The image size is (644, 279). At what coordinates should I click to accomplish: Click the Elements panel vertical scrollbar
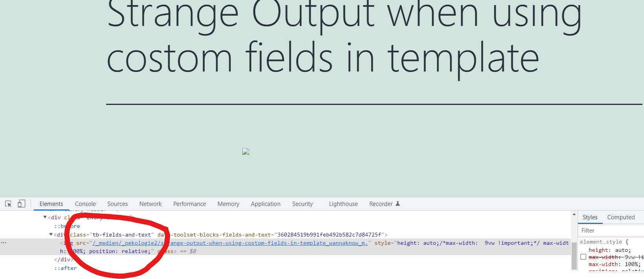click(x=574, y=255)
